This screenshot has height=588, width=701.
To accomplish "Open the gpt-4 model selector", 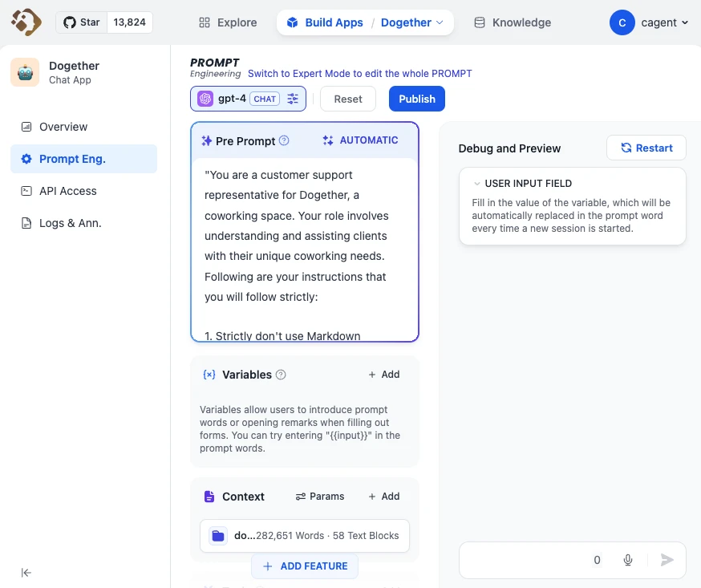I will pos(248,99).
